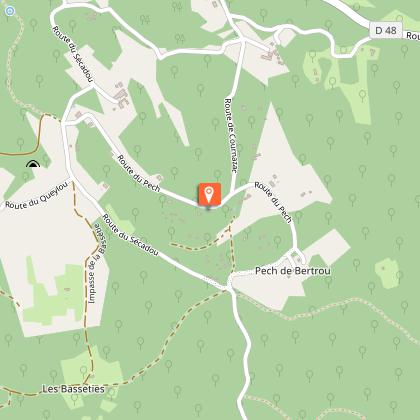Click the Route de Cournazac label
The image size is (420, 420).
(231, 136)
